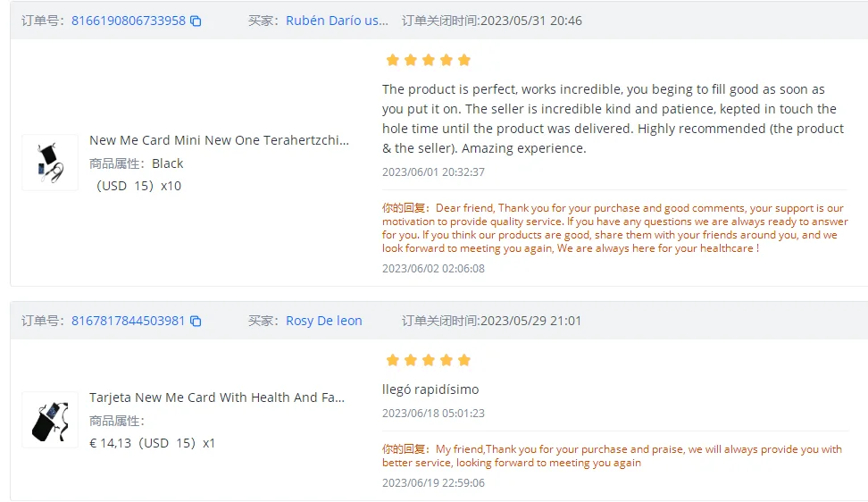Open buyer Rubén Darío profile
Image resolution: width=868 pixels, height=502 pixels.
pyautogui.click(x=337, y=21)
